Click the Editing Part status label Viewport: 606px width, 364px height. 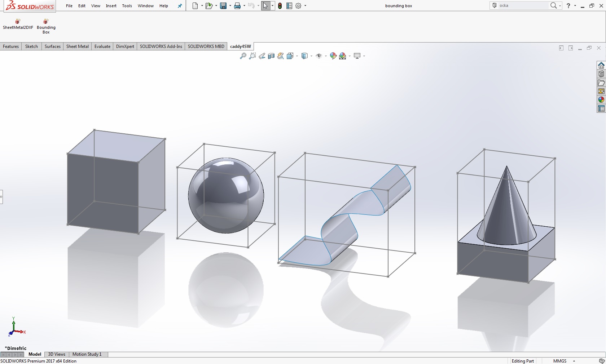[x=522, y=361]
